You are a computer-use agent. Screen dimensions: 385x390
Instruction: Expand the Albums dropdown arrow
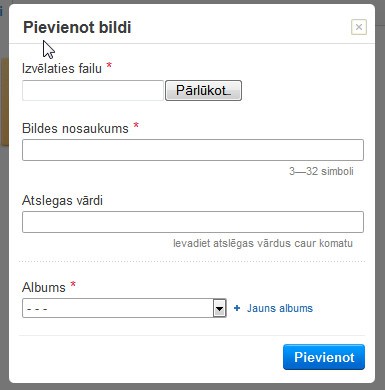click(x=219, y=308)
